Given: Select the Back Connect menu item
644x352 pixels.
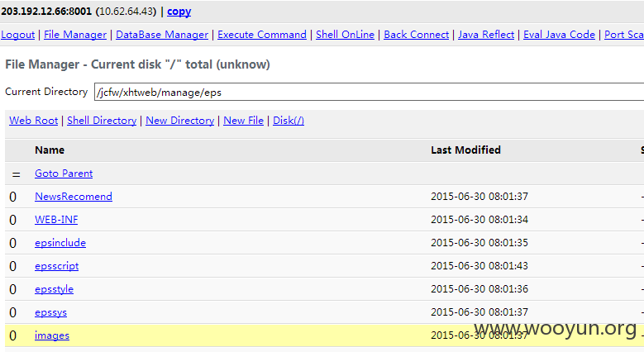Looking at the screenshot, I should point(417,35).
